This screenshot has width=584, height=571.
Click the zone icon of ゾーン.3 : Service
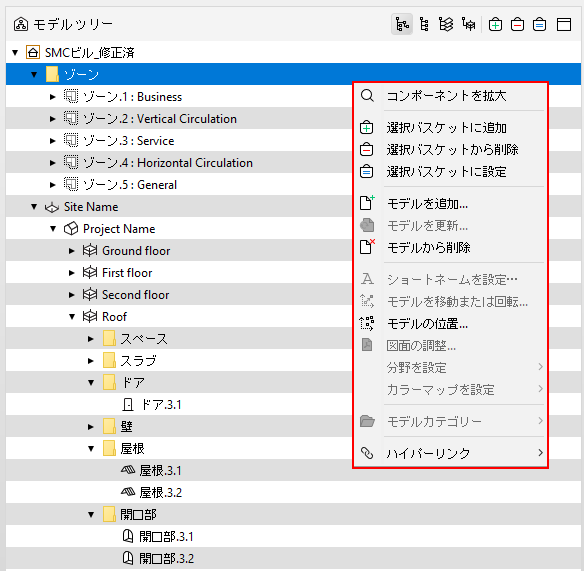[71, 140]
